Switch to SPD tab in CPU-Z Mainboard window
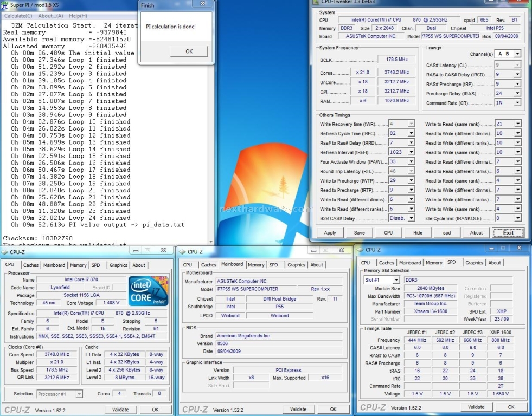 click(274, 265)
